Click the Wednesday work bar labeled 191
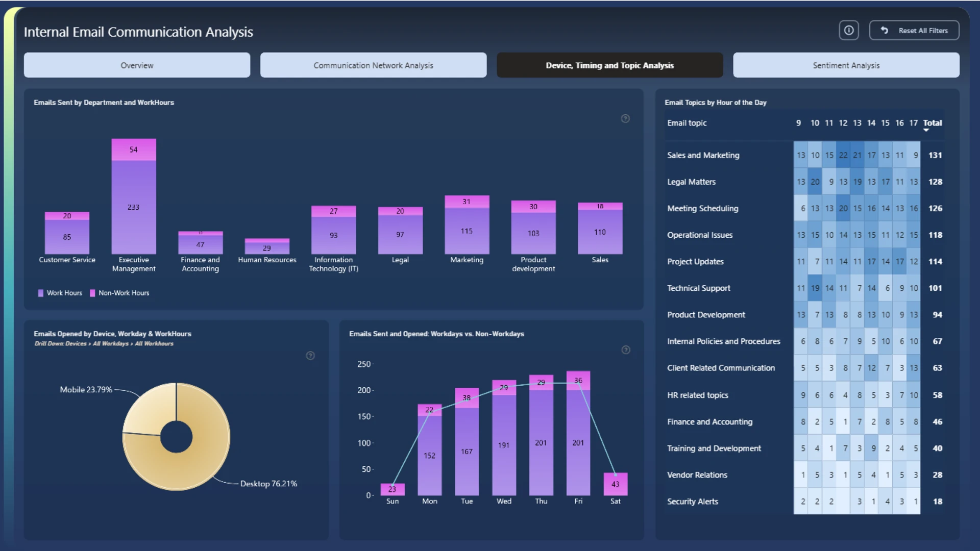The width and height of the screenshot is (980, 551). [504, 445]
